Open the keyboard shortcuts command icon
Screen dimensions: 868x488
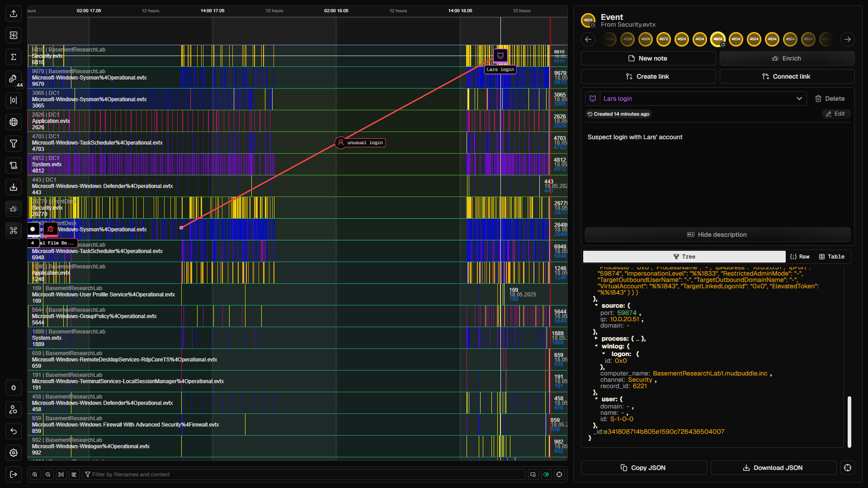[x=14, y=230]
